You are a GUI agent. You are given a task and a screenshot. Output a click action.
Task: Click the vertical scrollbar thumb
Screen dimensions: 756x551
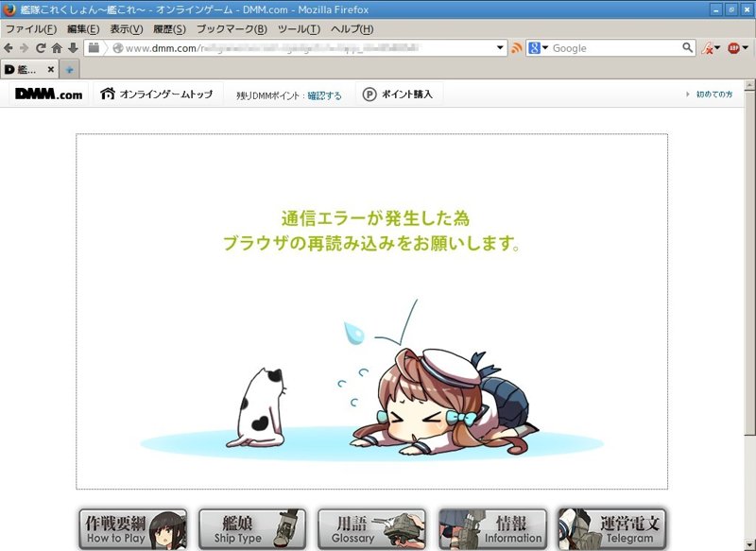click(x=749, y=263)
